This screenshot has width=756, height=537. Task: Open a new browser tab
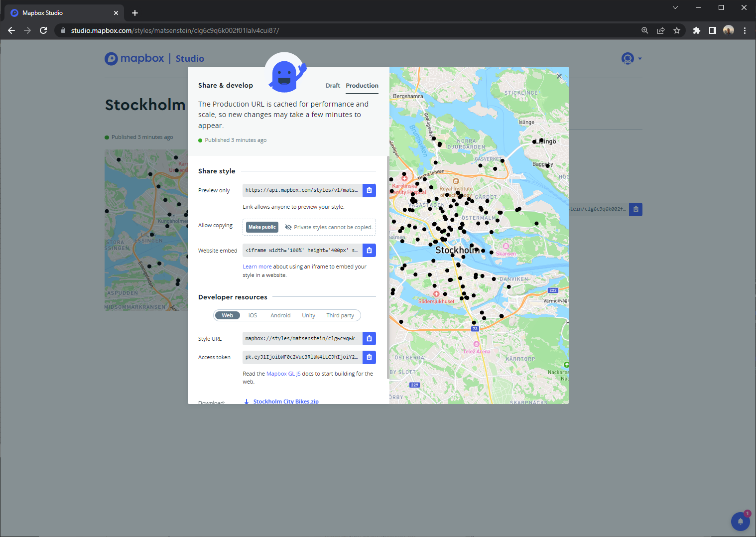coord(135,13)
